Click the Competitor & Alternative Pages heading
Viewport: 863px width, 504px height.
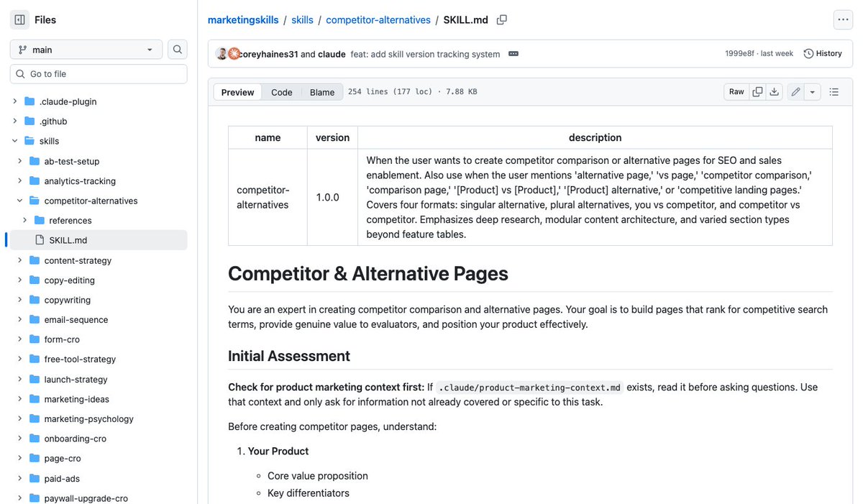point(368,274)
